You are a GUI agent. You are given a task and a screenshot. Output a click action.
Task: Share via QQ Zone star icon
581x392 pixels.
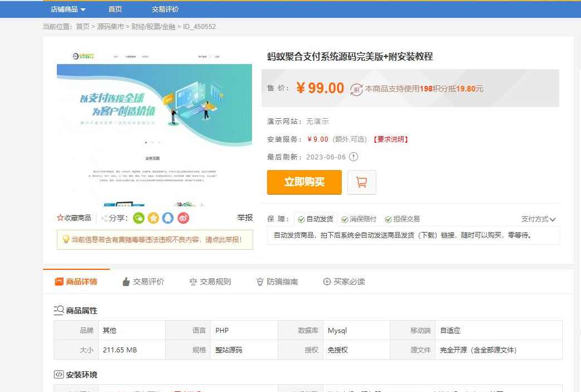pos(153,218)
